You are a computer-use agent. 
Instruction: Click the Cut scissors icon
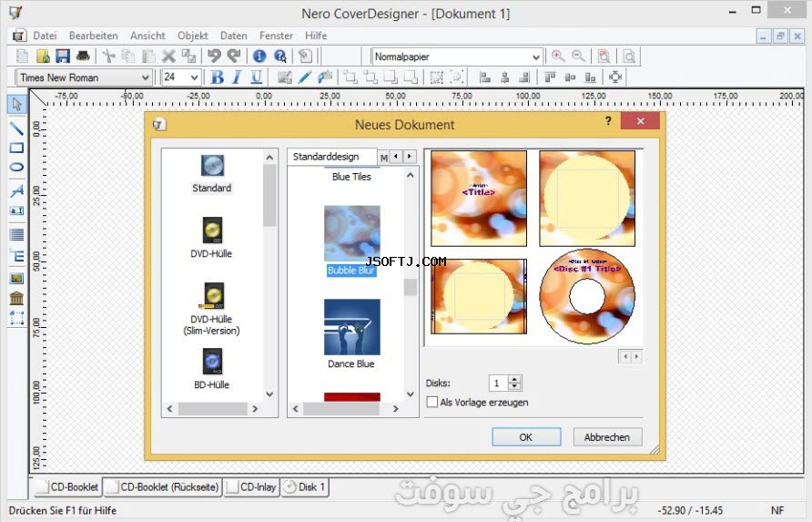click(108, 56)
